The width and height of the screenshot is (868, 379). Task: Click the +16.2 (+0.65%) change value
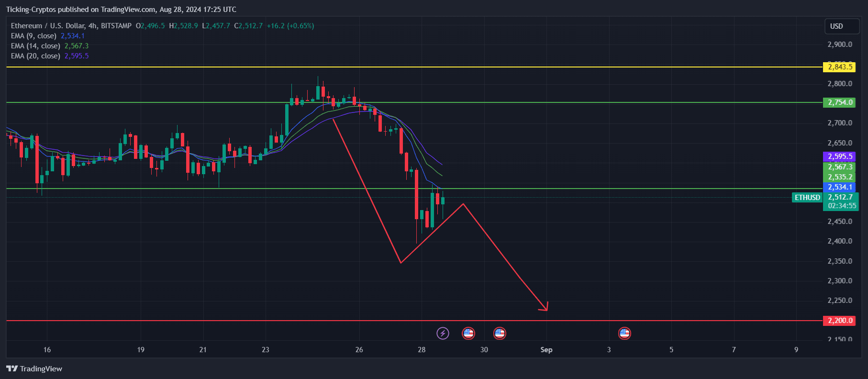tap(290, 26)
